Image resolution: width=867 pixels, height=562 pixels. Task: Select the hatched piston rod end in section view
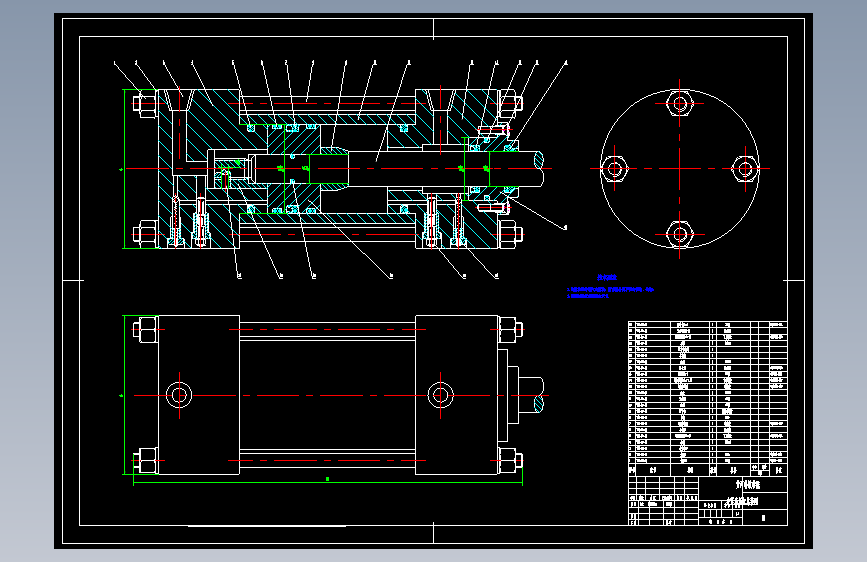(539, 161)
